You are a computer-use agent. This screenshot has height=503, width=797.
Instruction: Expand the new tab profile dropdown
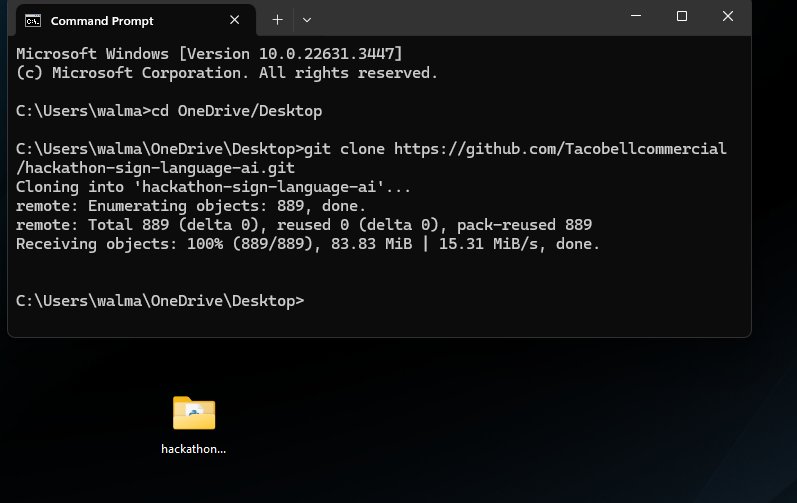(x=306, y=20)
